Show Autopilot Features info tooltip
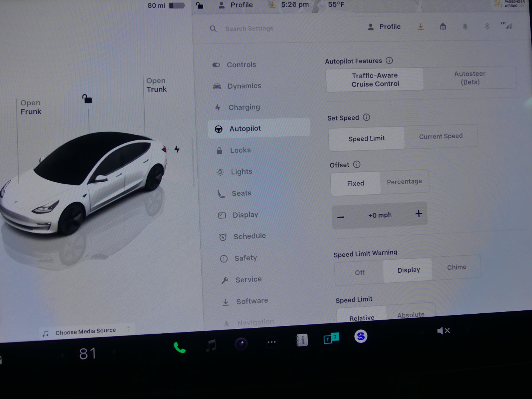Image resolution: width=532 pixels, height=399 pixels. tap(389, 60)
